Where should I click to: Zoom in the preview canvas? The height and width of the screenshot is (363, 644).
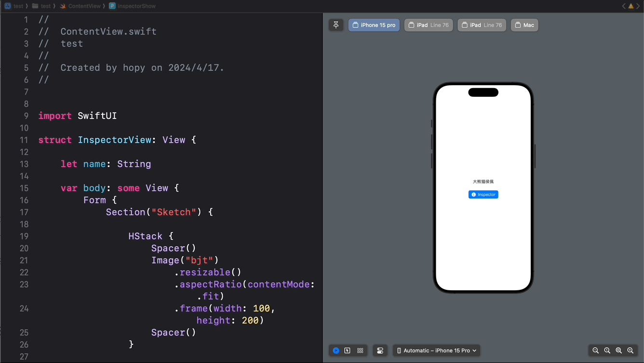click(631, 350)
